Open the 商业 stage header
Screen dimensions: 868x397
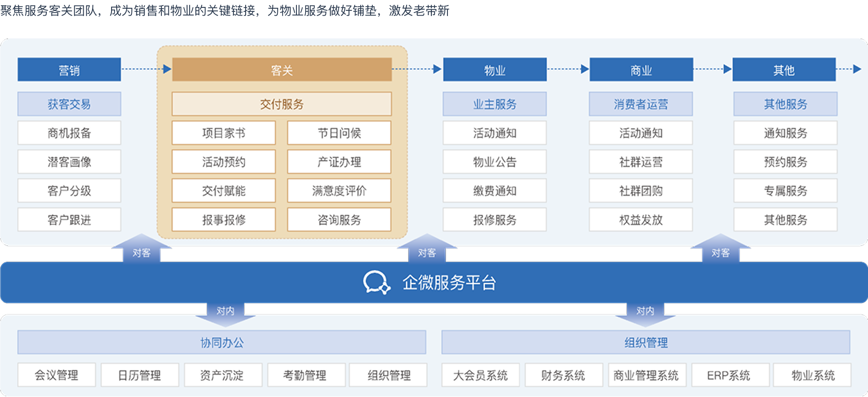(x=641, y=70)
